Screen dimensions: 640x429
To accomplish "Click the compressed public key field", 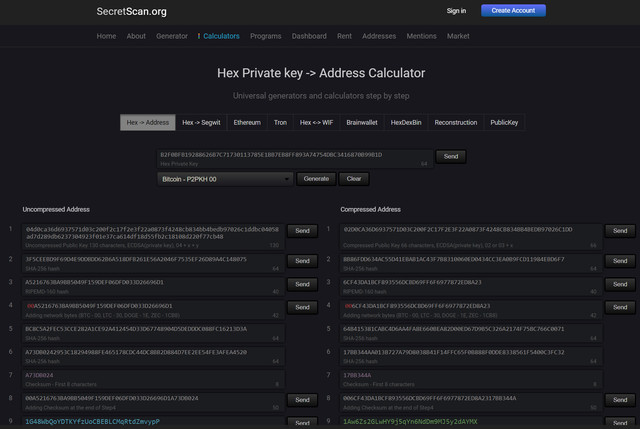I will (471, 237).
